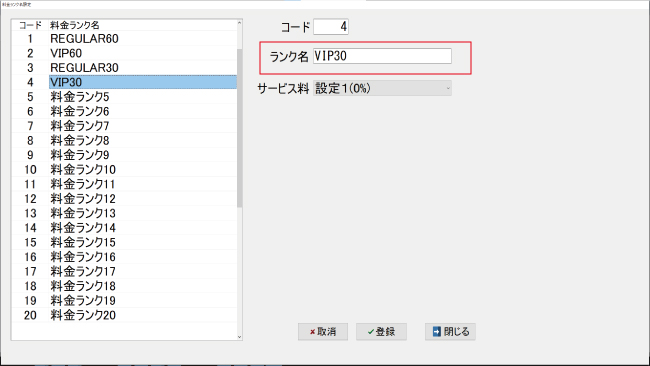Click the 登録 register button
This screenshot has height=366, width=650.
click(381, 332)
